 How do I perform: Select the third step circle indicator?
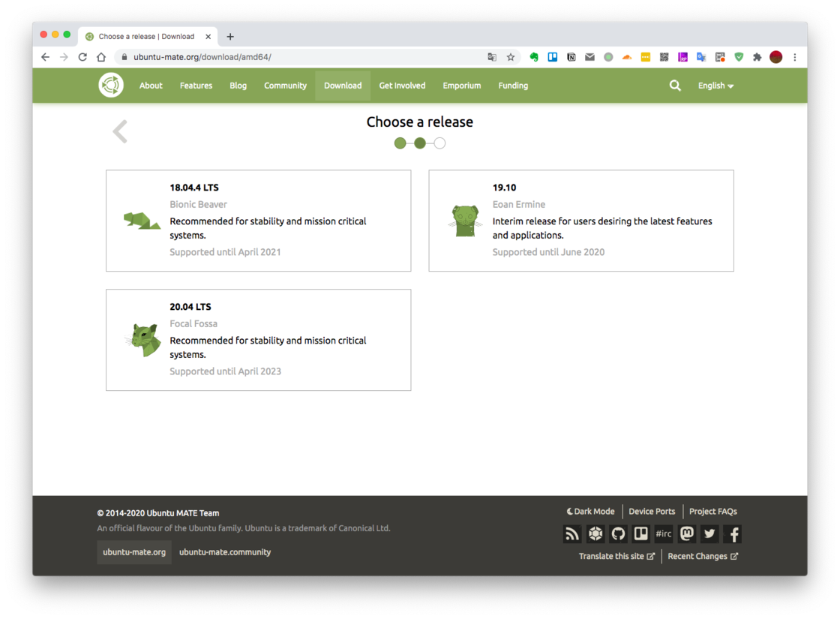coord(439,143)
